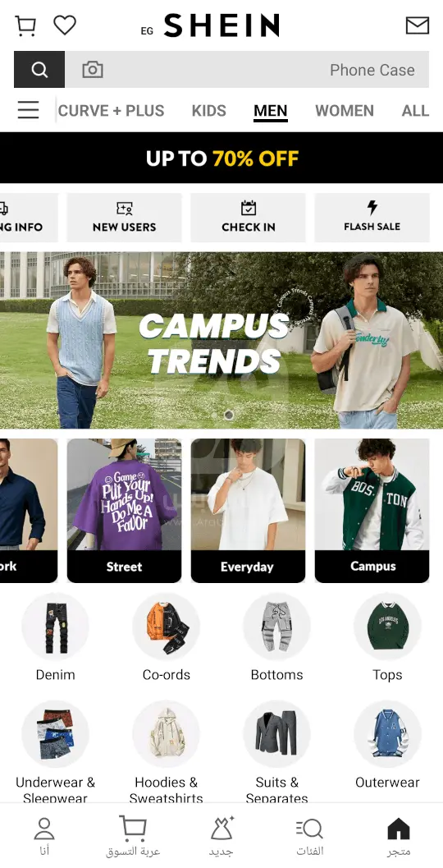Open the FLASH SALE shortcut
The image size is (443, 868).
(372, 218)
